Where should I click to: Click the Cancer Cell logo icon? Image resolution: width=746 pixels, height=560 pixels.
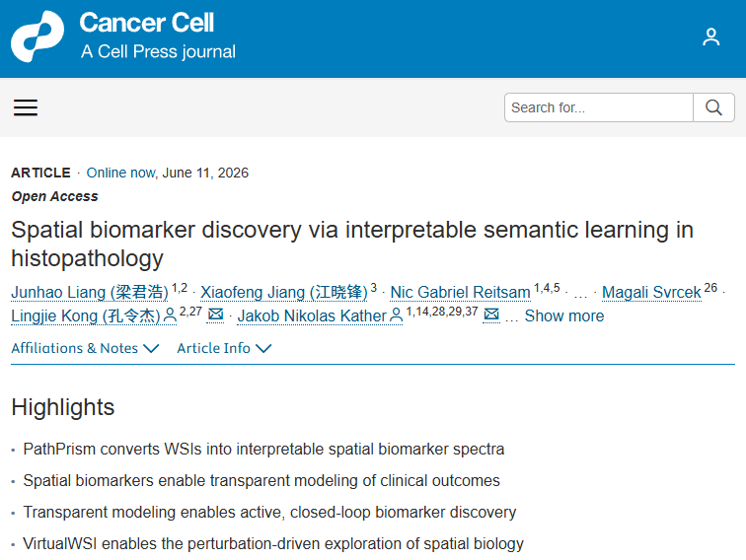point(37,36)
